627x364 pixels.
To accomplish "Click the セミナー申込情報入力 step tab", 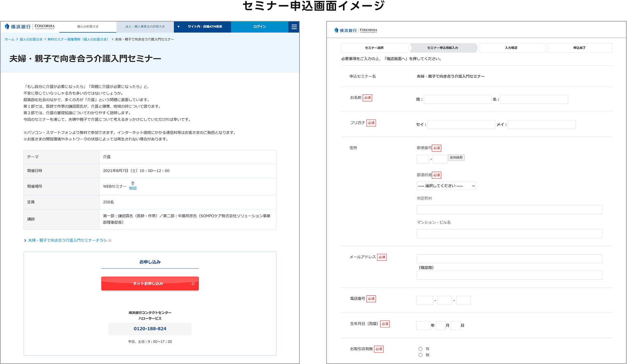I will [x=443, y=48].
